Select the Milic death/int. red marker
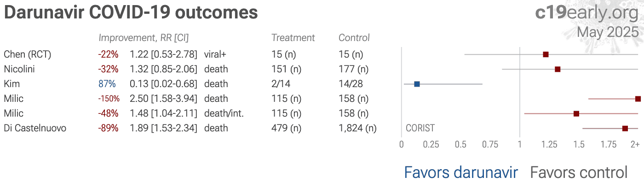 576,113
